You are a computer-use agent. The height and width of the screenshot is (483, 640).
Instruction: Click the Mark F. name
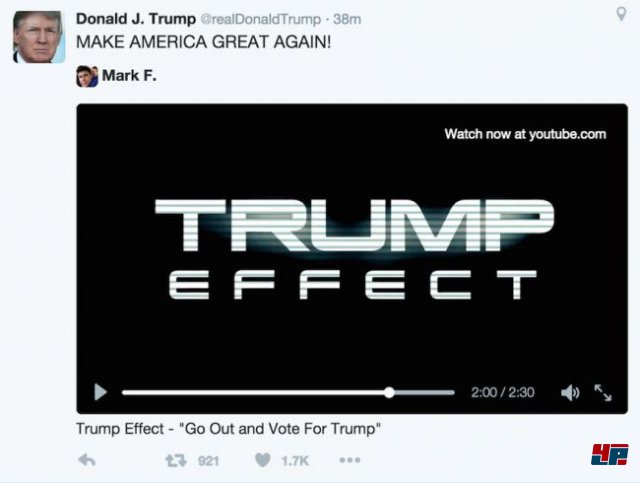(x=129, y=76)
